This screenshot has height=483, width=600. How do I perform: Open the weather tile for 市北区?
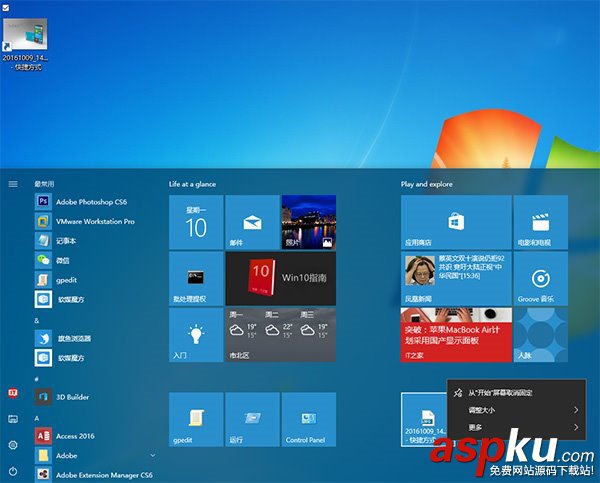(x=280, y=335)
